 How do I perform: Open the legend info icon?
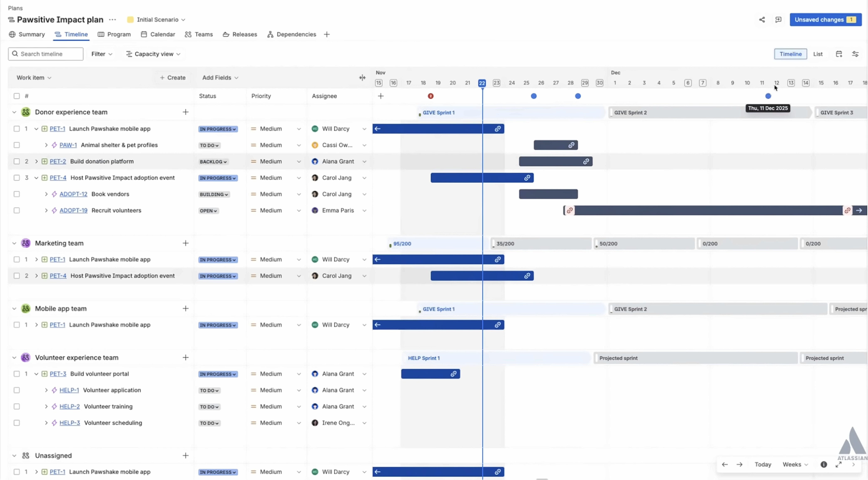823,465
